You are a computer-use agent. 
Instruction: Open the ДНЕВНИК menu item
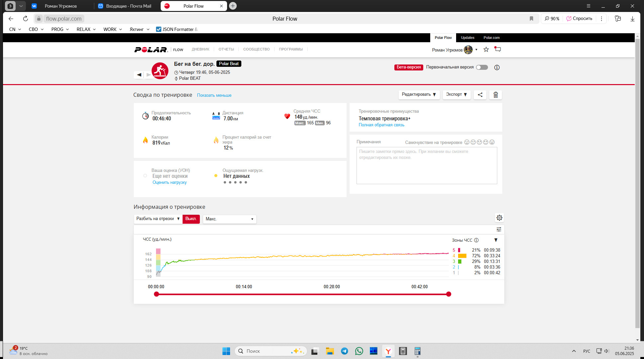tap(201, 50)
